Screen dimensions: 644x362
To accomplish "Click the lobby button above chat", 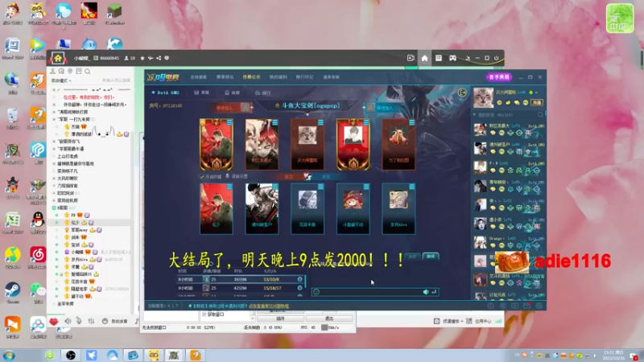I will pyautogui.click(x=412, y=256).
